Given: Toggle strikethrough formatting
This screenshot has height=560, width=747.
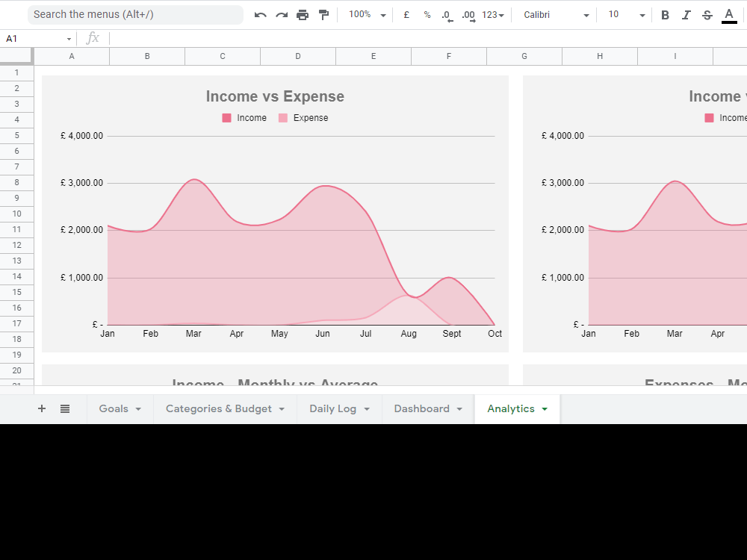Looking at the screenshot, I should click(707, 14).
